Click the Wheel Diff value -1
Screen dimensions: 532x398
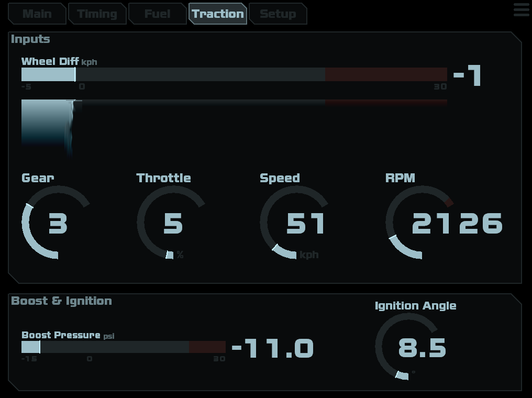[468, 75]
